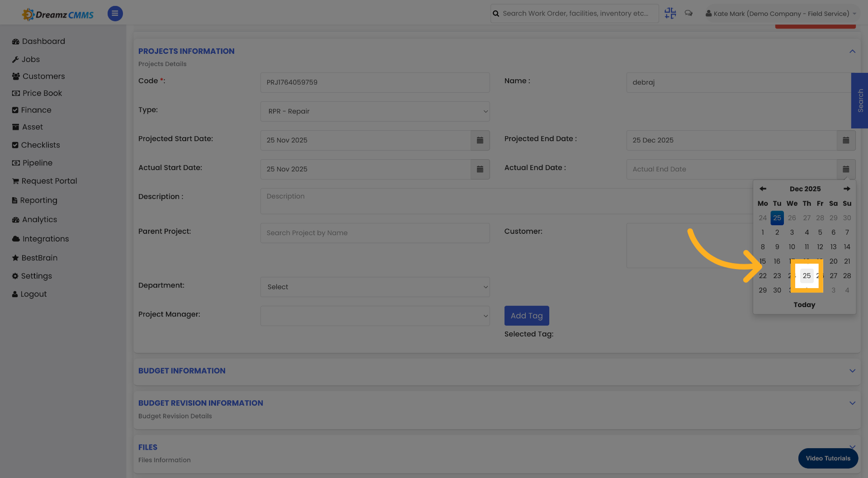Open the chat messages icon
Viewport: 868px width, 478px height.
click(689, 14)
